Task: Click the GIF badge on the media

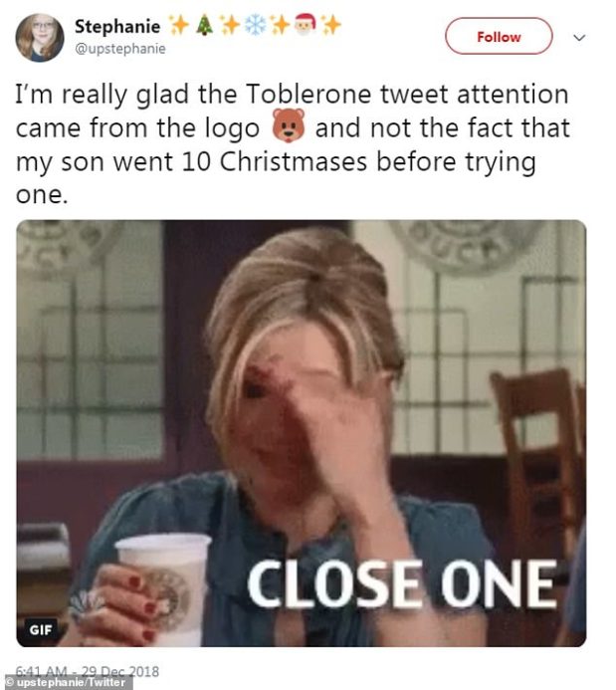Action: (41, 629)
